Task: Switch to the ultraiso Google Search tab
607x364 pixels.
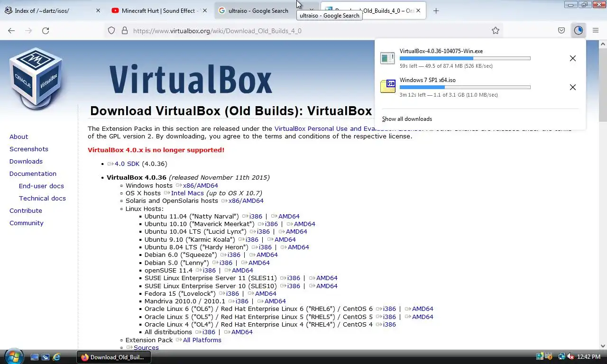Action: (258, 10)
